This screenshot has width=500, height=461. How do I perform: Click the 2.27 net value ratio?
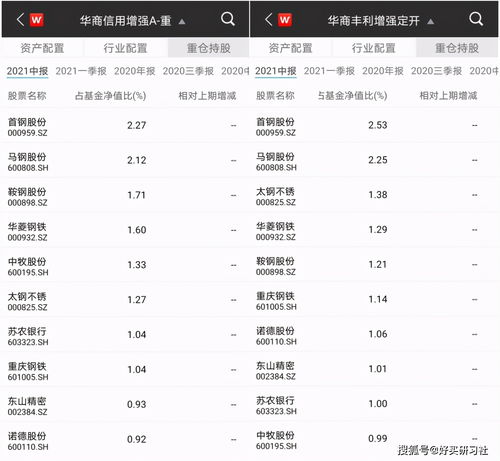point(137,126)
